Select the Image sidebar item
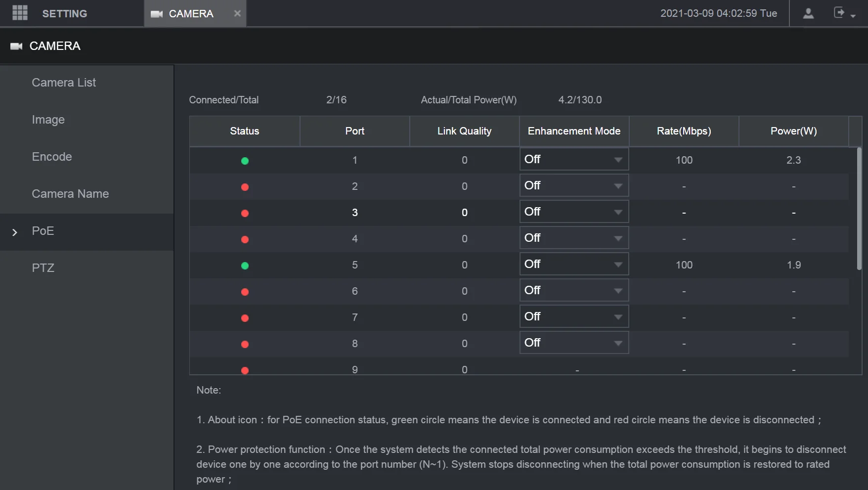868x490 pixels. [x=48, y=120]
